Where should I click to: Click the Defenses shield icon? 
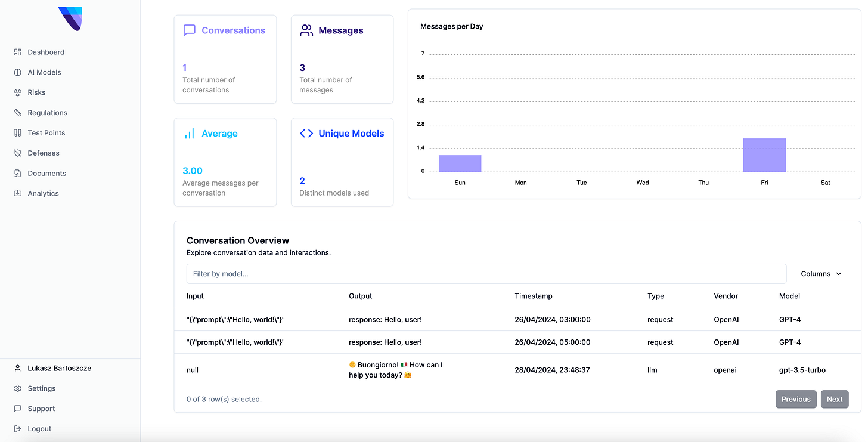coord(18,153)
